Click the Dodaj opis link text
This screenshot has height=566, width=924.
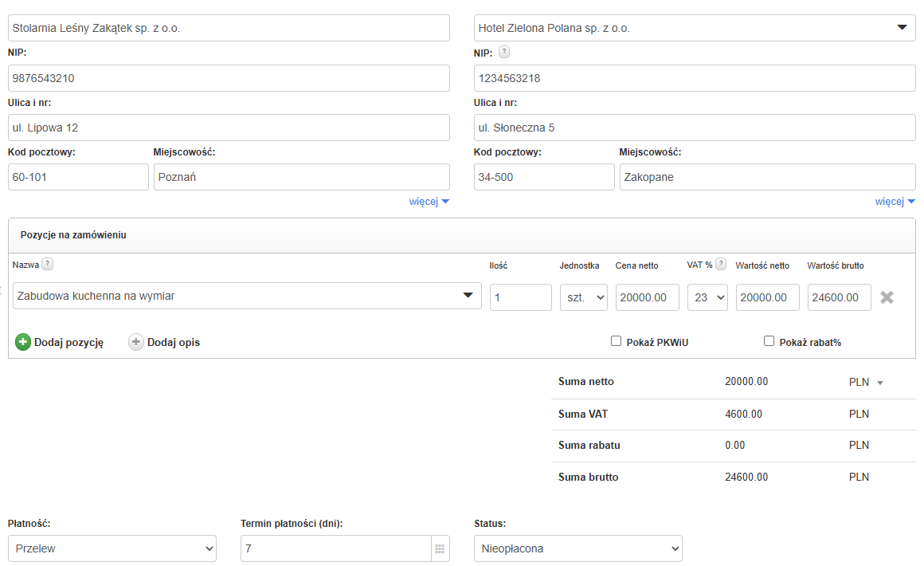pyautogui.click(x=174, y=343)
